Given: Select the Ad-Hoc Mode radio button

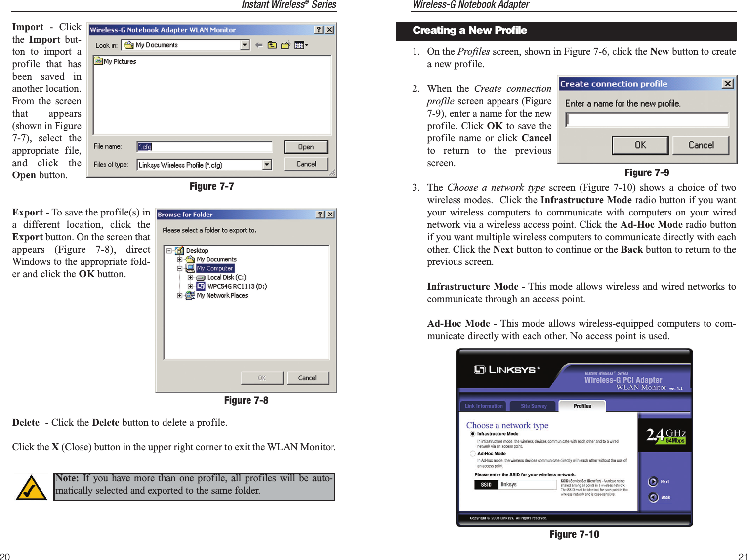Looking at the screenshot, I should click(x=473, y=453).
